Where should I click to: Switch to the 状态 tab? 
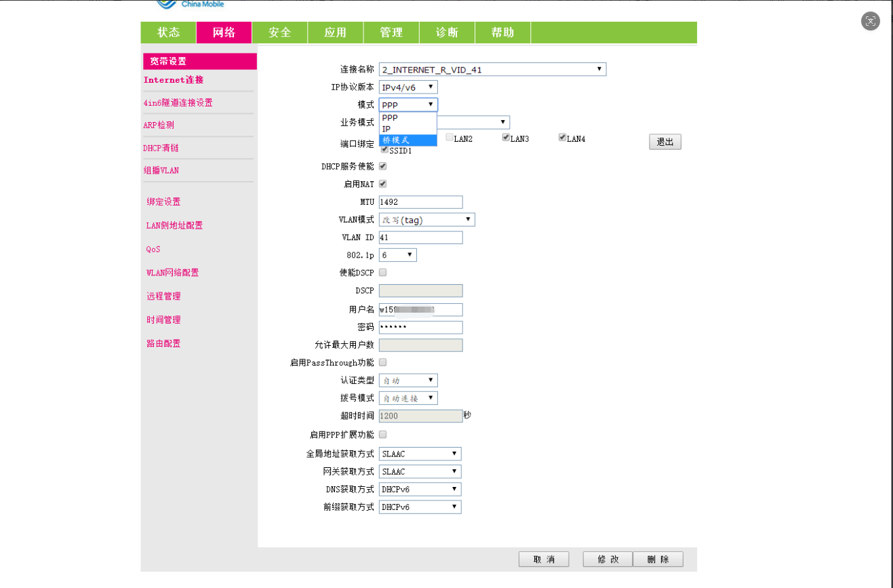point(168,33)
